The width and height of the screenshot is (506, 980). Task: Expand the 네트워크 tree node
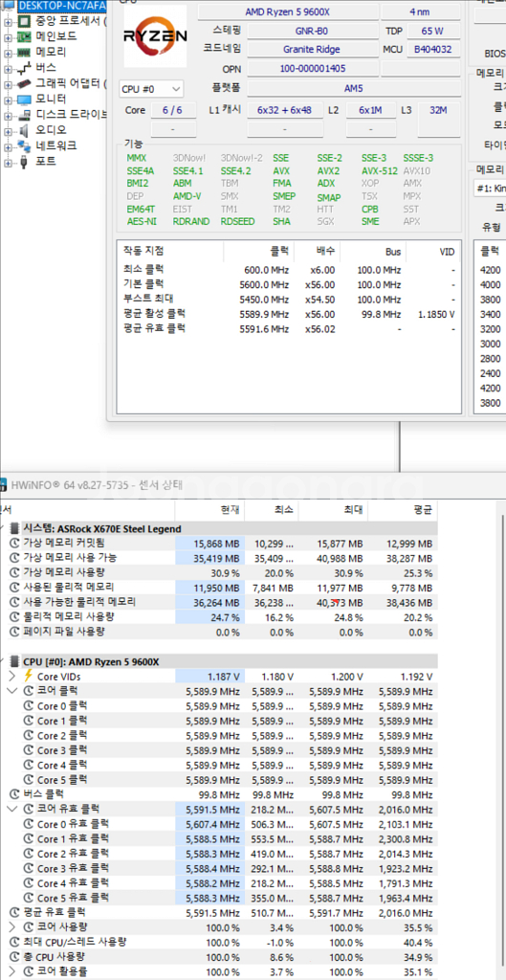pos(8,146)
